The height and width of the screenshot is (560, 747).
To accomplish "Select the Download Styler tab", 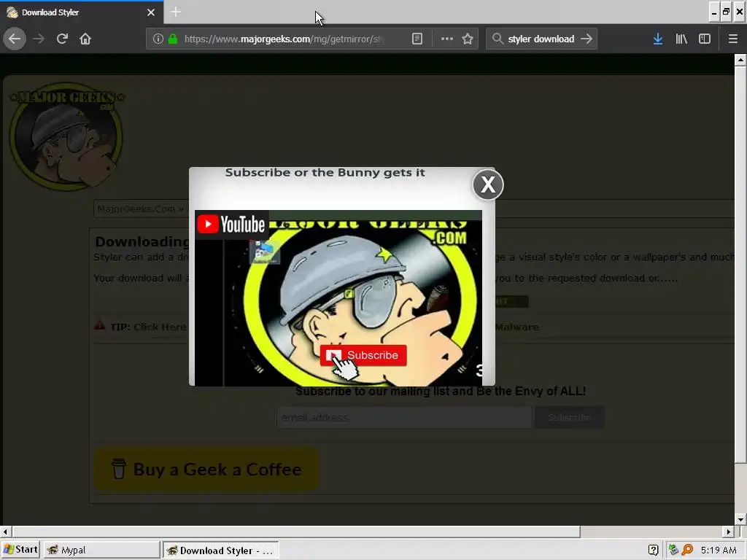I will click(x=82, y=12).
